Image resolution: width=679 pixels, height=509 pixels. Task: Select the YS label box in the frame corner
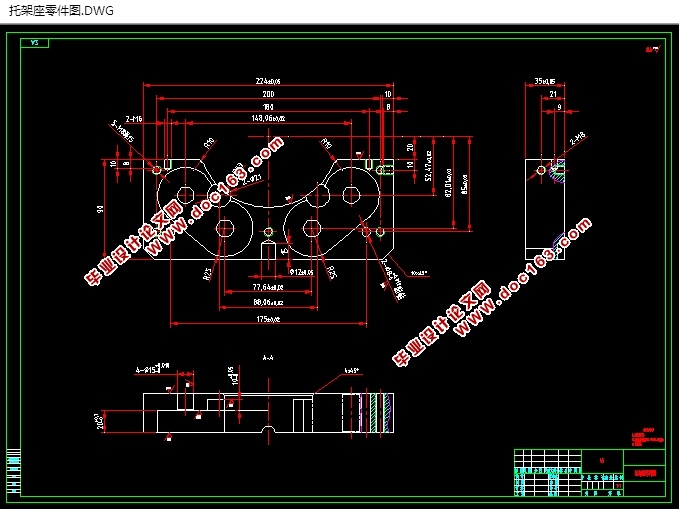coord(35,43)
